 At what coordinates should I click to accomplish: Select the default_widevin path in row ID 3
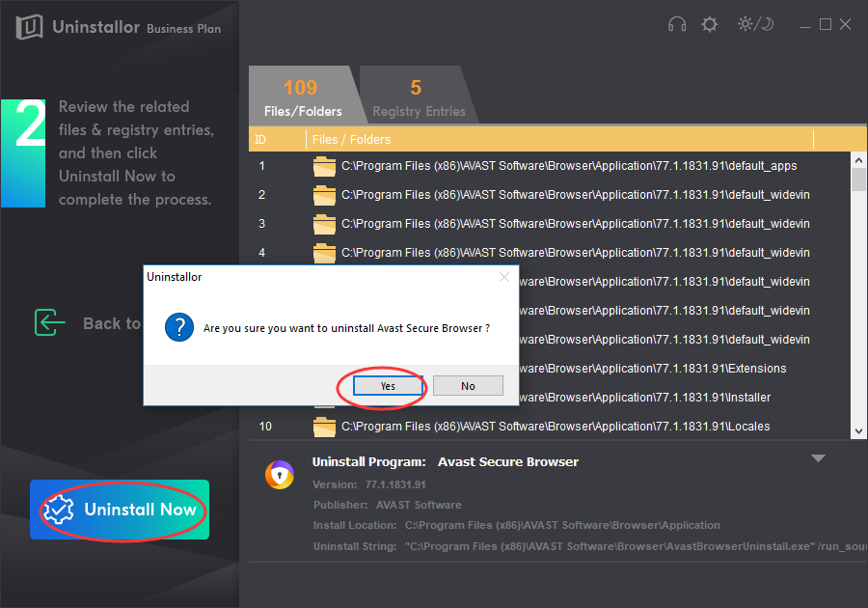(576, 224)
